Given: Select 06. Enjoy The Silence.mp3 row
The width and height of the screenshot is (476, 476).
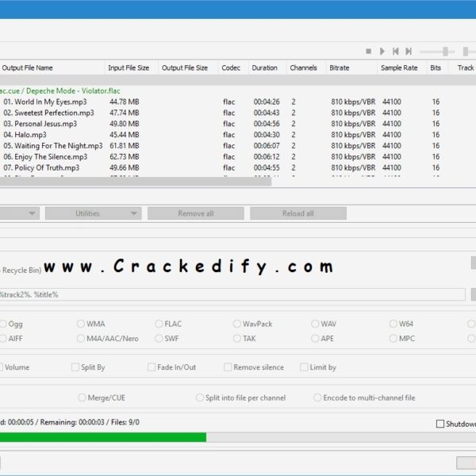Looking at the screenshot, I should 238,156.
